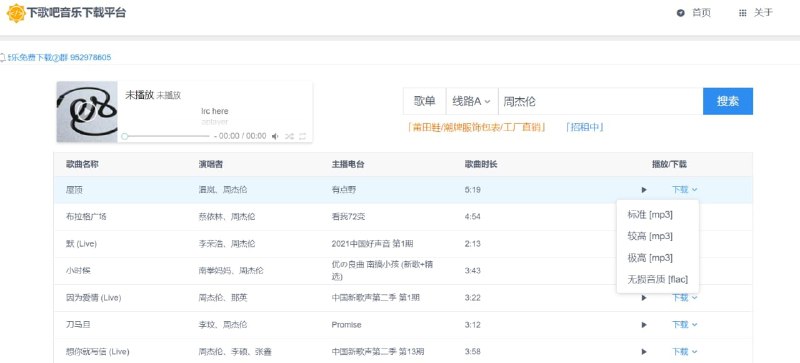The width and height of the screenshot is (800, 363).
Task: Toggle shuffle mode in the player
Action: pyautogui.click(x=289, y=136)
